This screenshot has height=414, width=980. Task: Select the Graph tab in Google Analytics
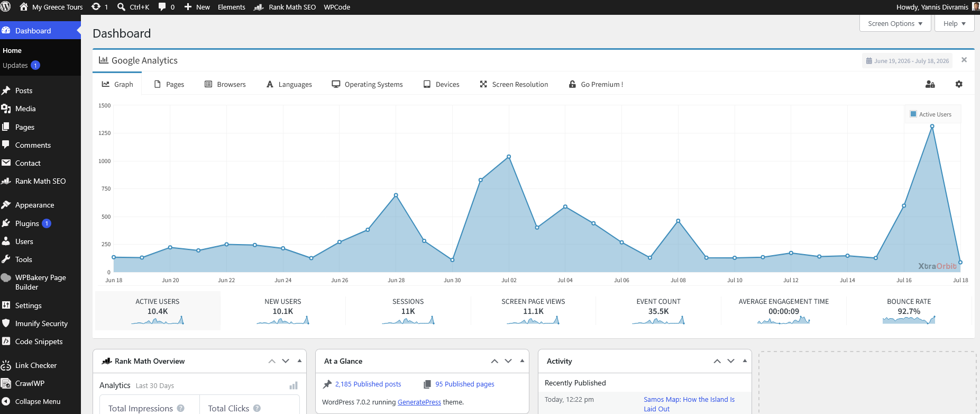(117, 84)
